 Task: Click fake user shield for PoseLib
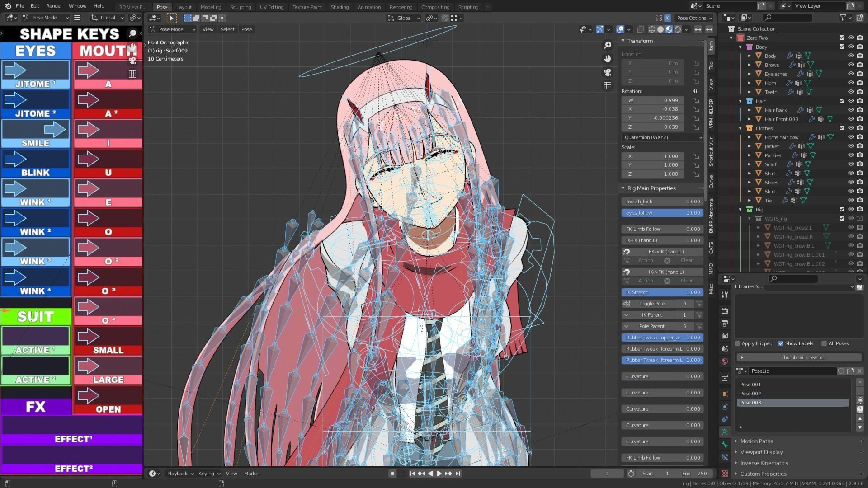[841, 371]
